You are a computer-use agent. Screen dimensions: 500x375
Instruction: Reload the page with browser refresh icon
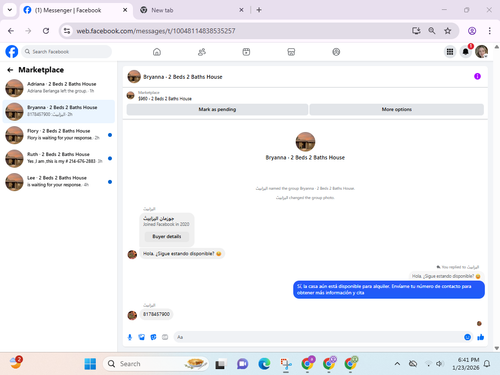click(x=46, y=31)
